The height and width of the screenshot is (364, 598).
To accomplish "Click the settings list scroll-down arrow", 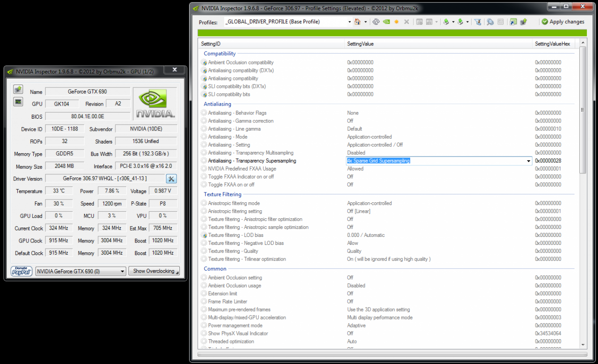I will click(583, 345).
